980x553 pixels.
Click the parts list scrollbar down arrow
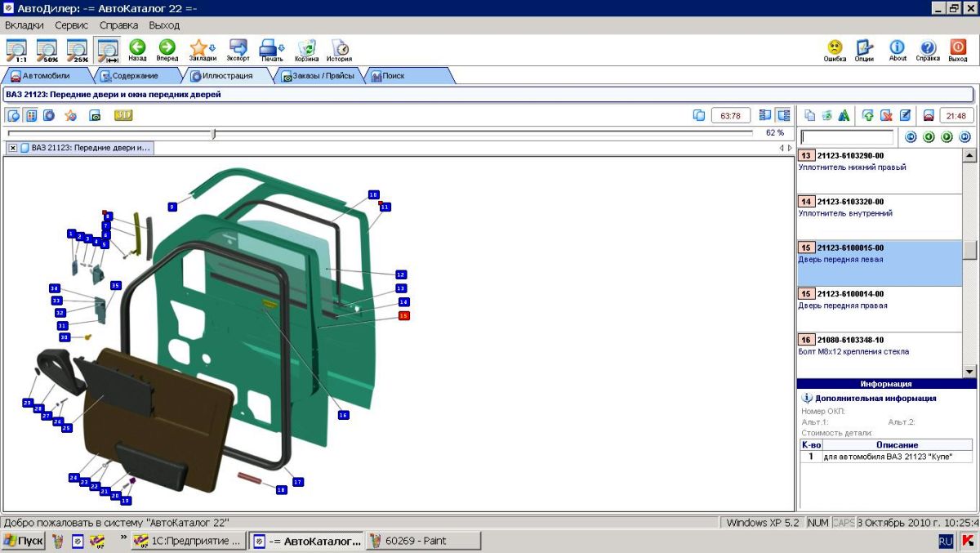pyautogui.click(x=969, y=371)
